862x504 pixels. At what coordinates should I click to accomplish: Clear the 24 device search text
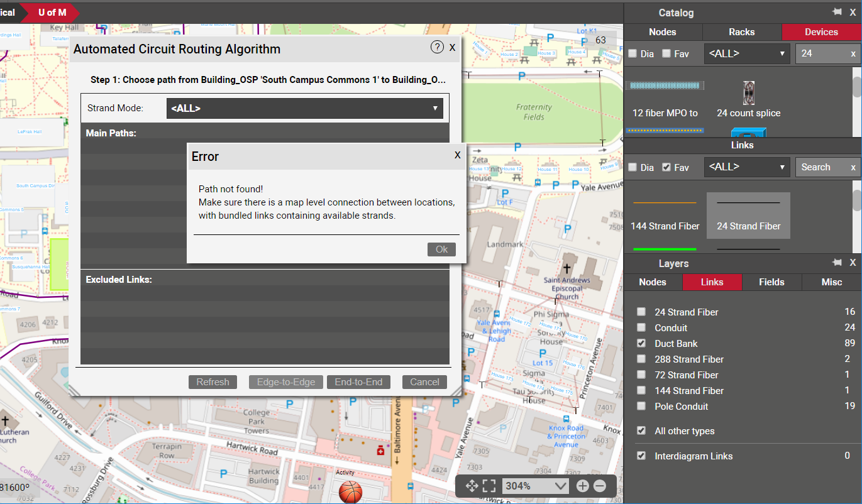pyautogui.click(x=853, y=54)
